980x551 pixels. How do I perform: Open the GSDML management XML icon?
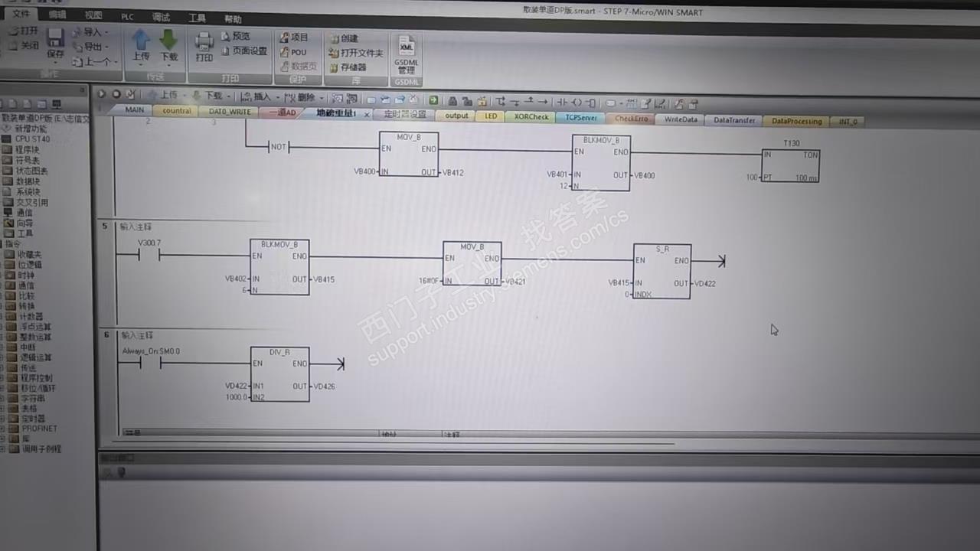click(x=406, y=46)
